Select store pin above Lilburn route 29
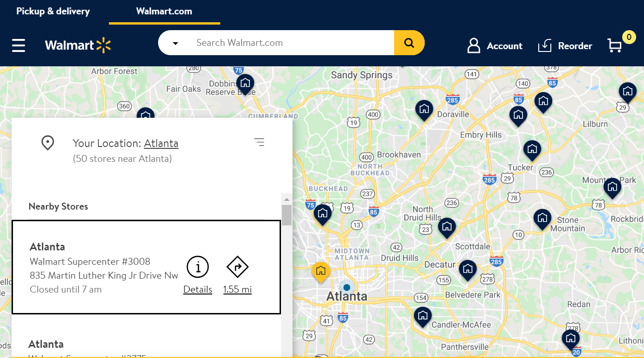 pyautogui.click(x=627, y=93)
